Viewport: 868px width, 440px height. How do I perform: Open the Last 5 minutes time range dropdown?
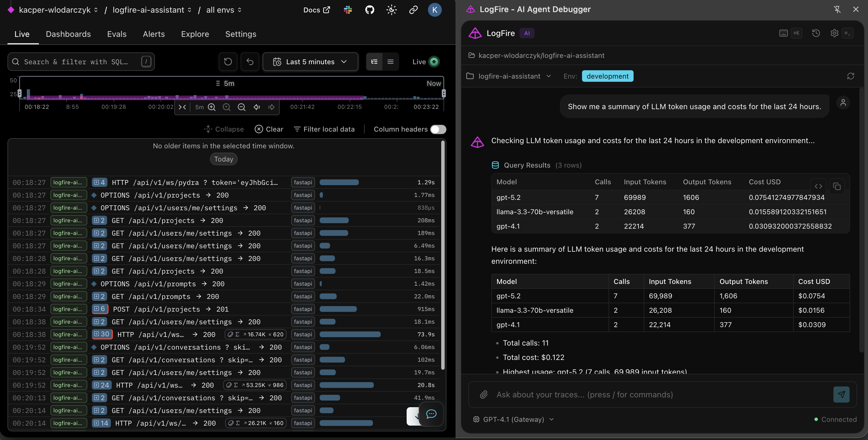point(310,62)
